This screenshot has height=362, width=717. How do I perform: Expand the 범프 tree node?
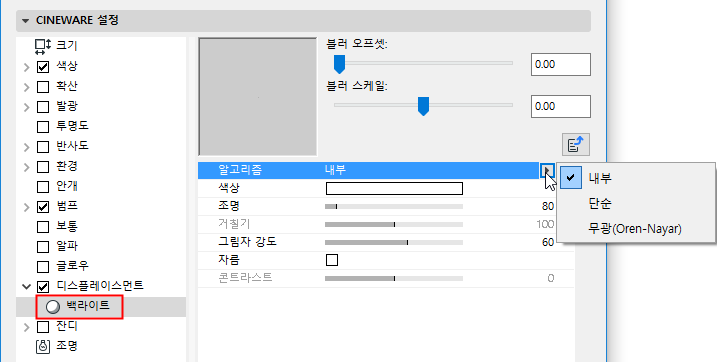click(x=27, y=208)
